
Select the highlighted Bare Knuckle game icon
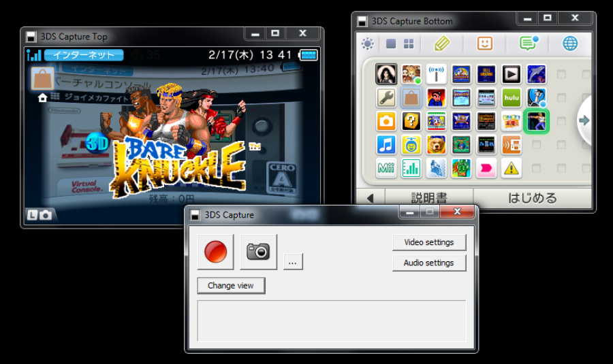(x=537, y=121)
